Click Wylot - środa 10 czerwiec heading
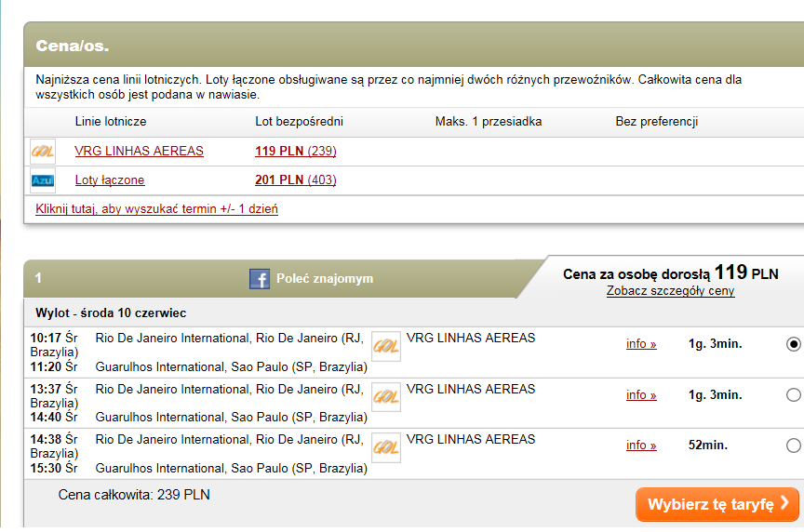The width and height of the screenshot is (804, 532). pyautogui.click(x=111, y=313)
